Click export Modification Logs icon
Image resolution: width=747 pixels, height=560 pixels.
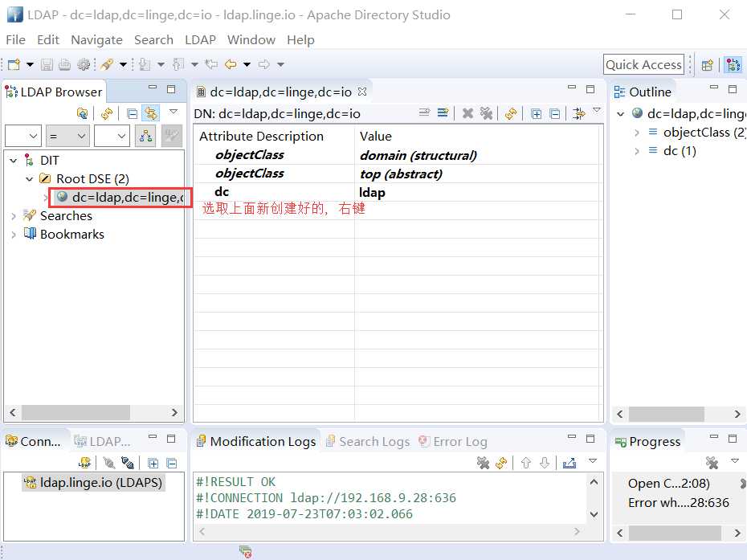tap(569, 462)
